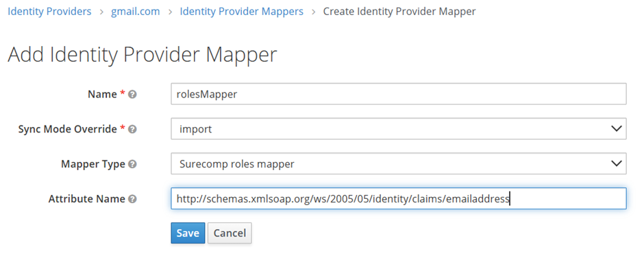
Task: Save the identity provider mapper
Action: click(188, 233)
